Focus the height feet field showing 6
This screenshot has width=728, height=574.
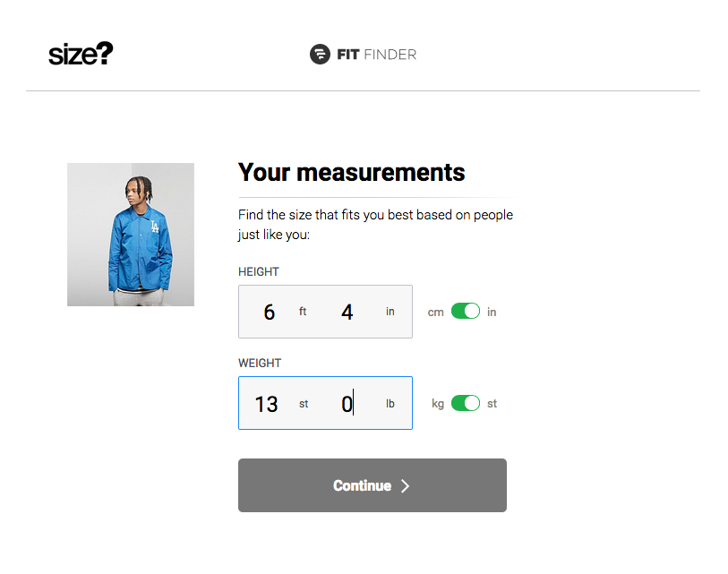click(270, 313)
